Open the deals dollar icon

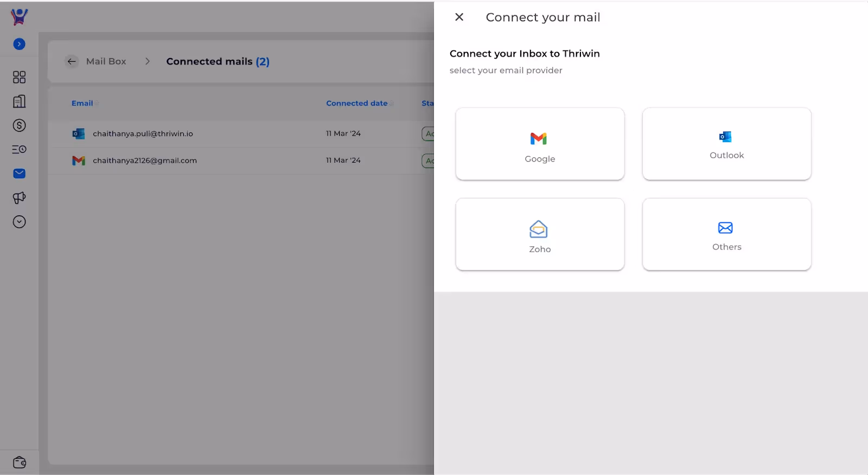click(19, 125)
